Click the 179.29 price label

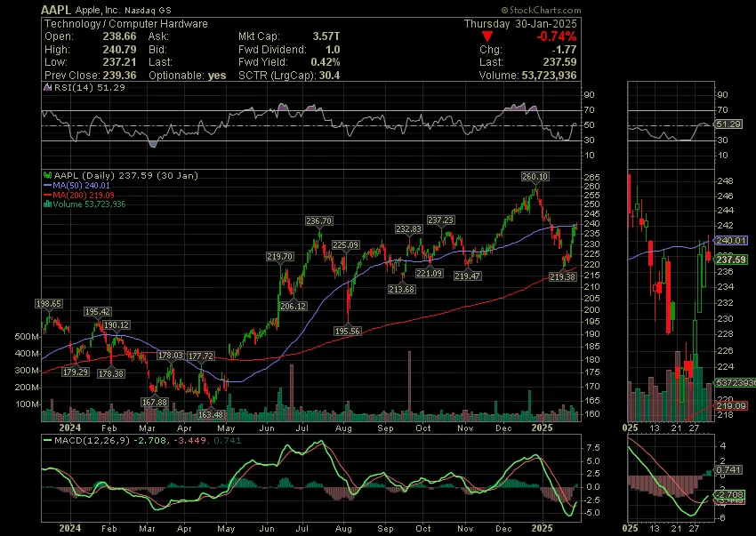[x=76, y=372]
